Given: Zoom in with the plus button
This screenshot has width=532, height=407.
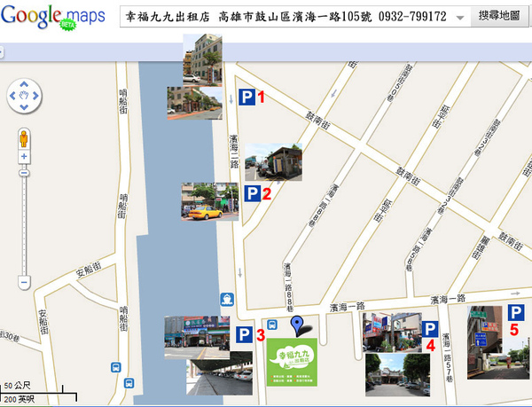Looking at the screenshot, I should pyautogui.click(x=24, y=156).
